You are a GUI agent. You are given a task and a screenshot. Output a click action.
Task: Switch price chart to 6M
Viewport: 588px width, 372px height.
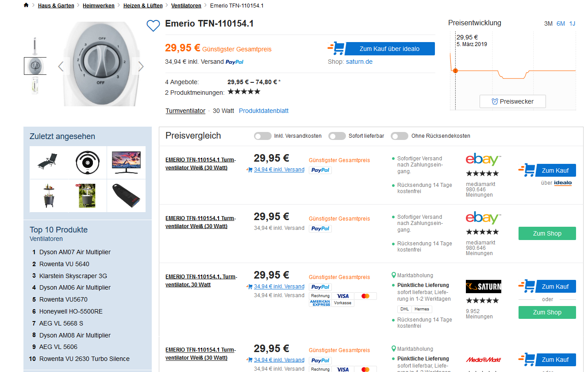pyautogui.click(x=561, y=23)
